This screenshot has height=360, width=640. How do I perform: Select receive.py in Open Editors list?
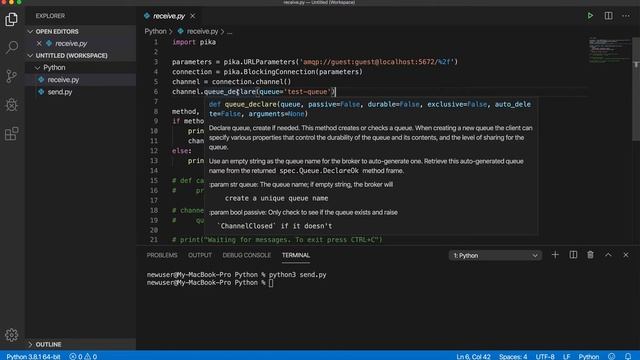click(x=71, y=43)
